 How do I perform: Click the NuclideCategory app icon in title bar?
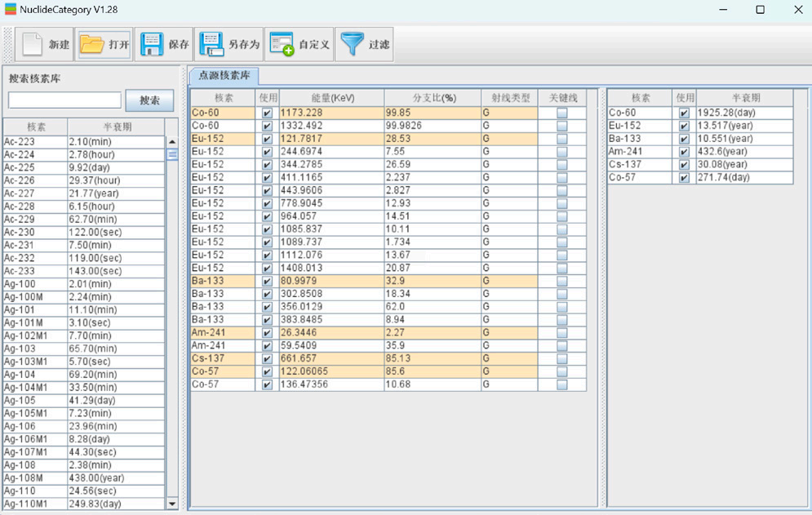click(x=11, y=9)
